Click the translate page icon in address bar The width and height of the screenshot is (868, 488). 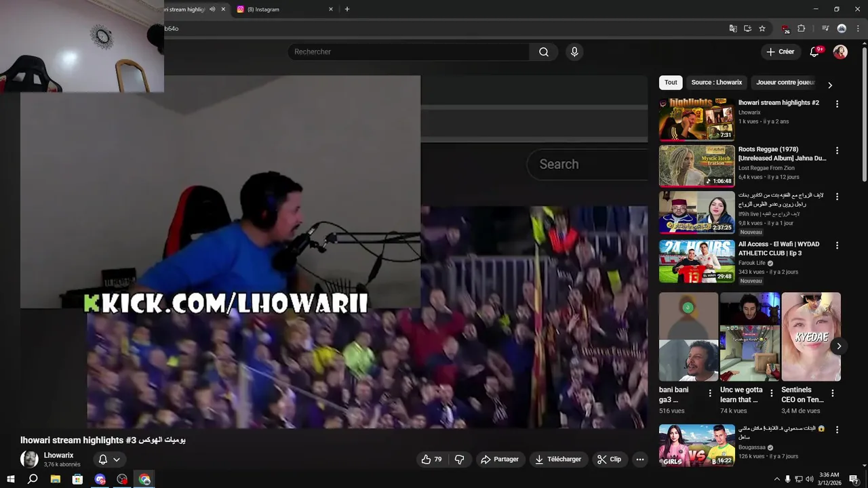pyautogui.click(x=733, y=28)
